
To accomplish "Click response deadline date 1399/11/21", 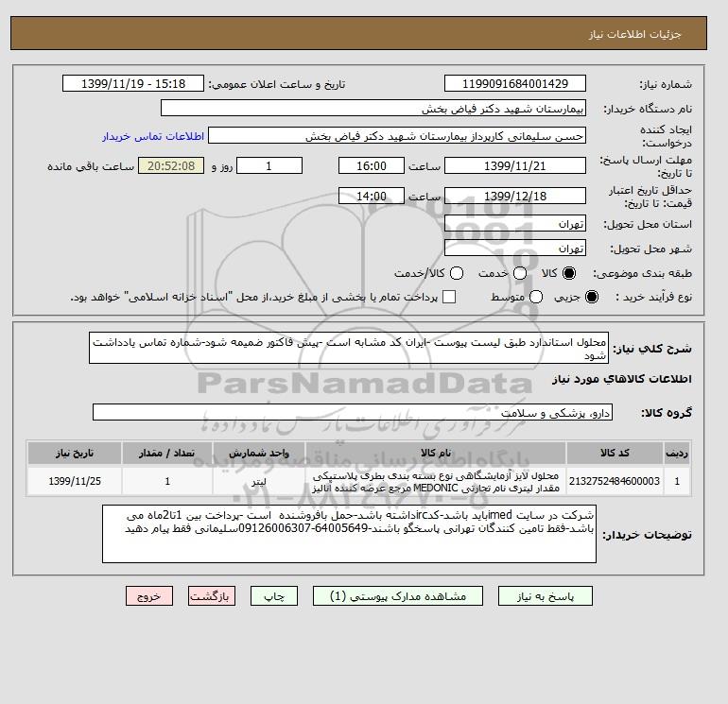I will click(515, 165).
